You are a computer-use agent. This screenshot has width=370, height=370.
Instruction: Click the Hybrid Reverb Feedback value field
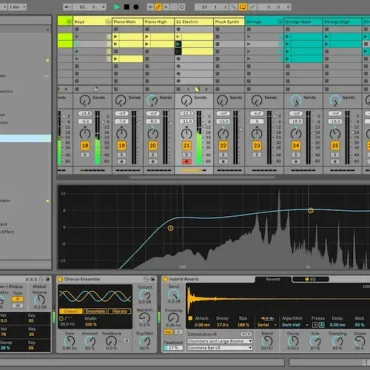pos(173,348)
